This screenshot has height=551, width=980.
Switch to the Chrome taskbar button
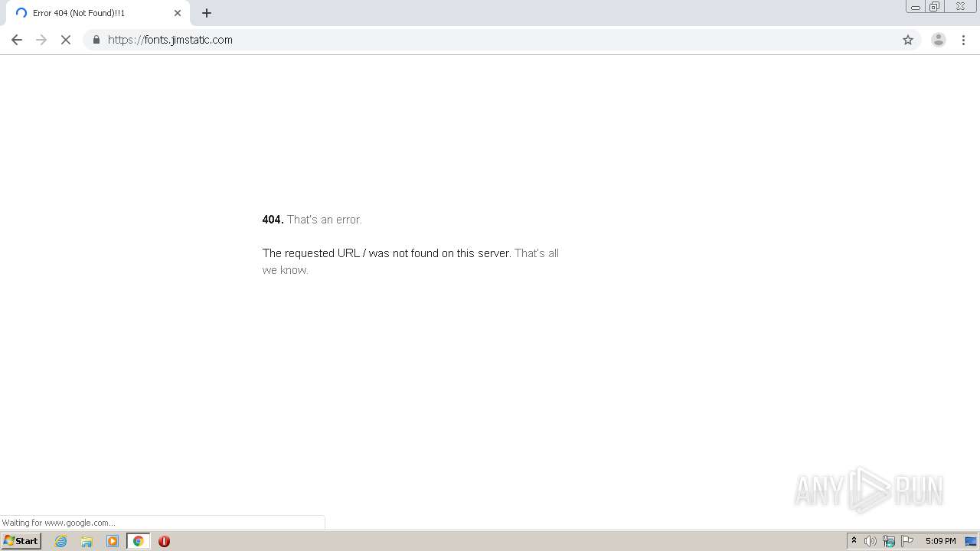click(139, 541)
